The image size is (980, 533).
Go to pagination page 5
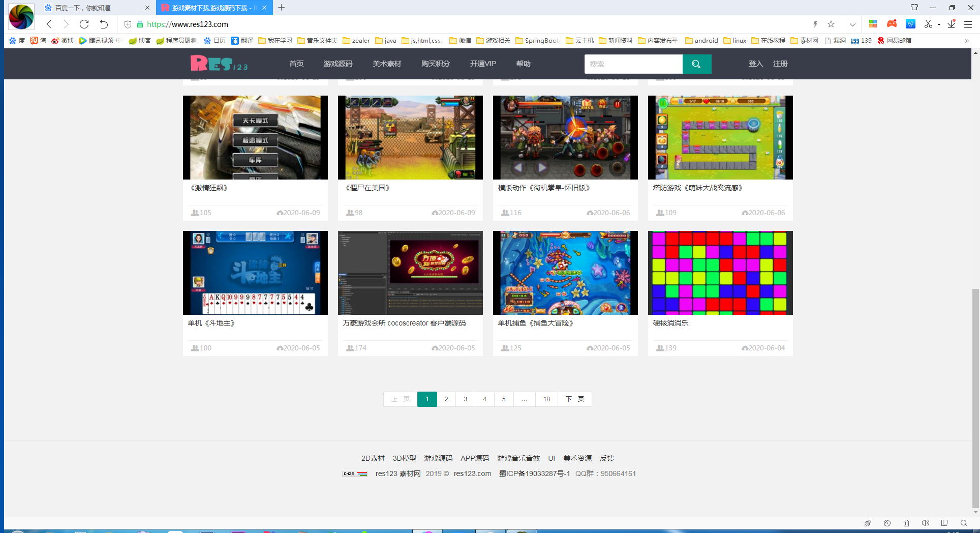504,399
